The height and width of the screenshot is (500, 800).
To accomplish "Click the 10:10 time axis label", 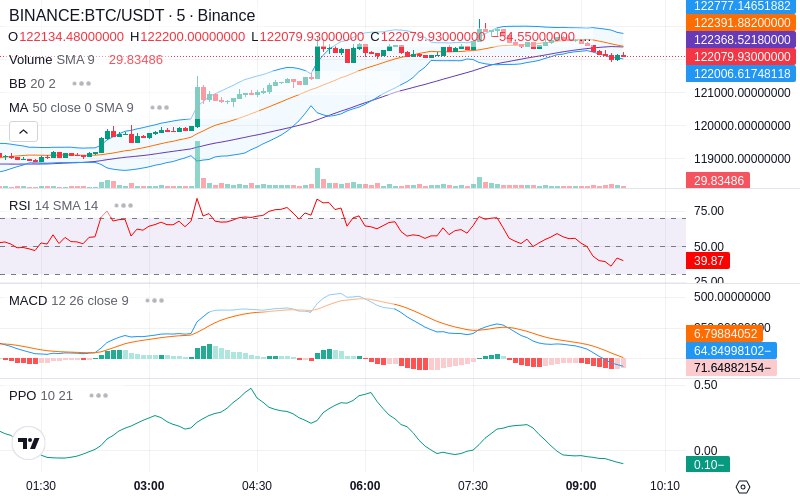I will (x=665, y=486).
